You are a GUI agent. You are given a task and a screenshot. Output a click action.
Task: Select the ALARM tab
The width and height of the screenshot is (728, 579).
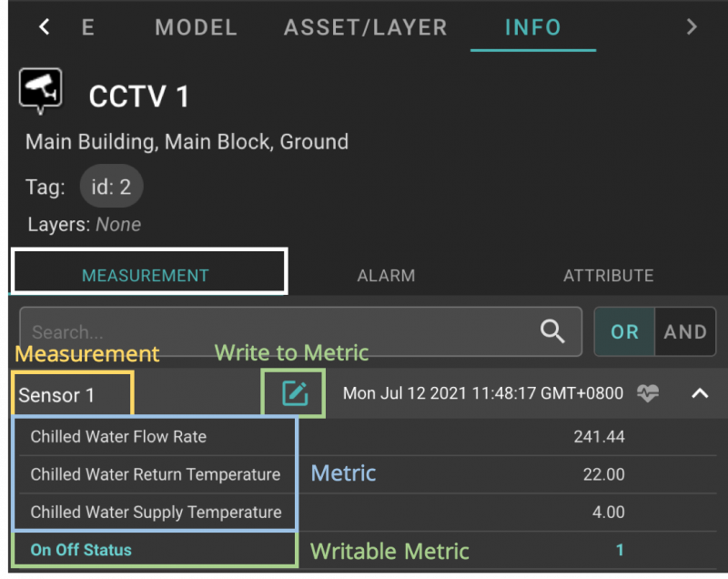tap(386, 275)
